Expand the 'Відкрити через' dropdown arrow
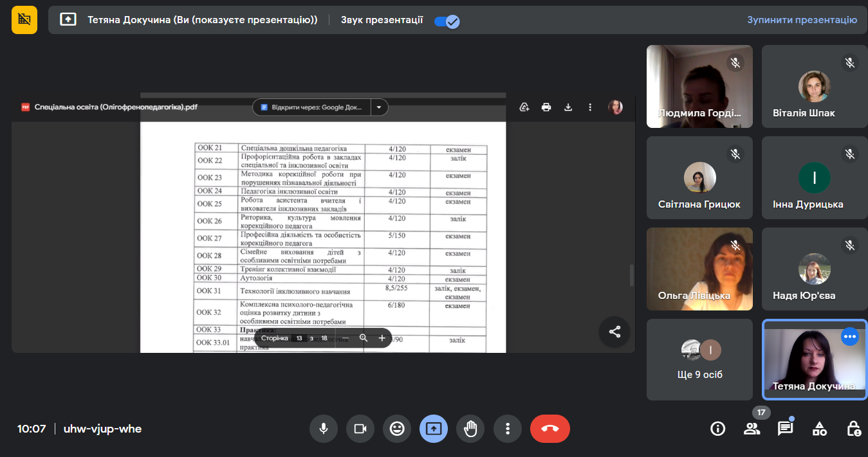The width and height of the screenshot is (868, 457). coord(380,107)
